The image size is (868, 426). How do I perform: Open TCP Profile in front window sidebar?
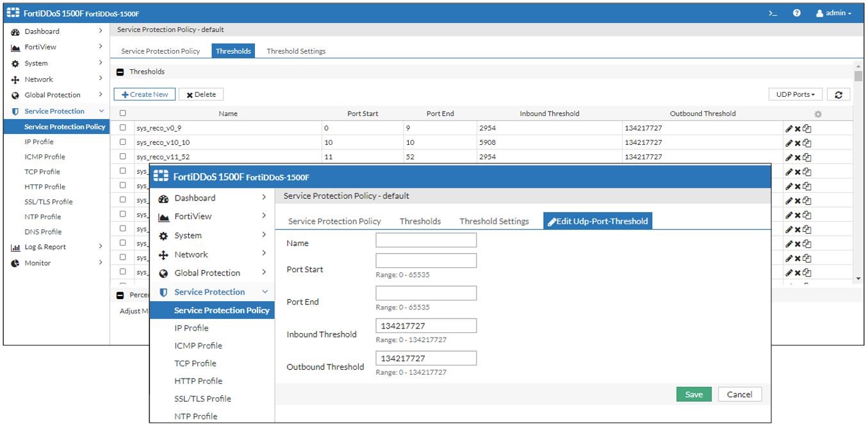195,363
